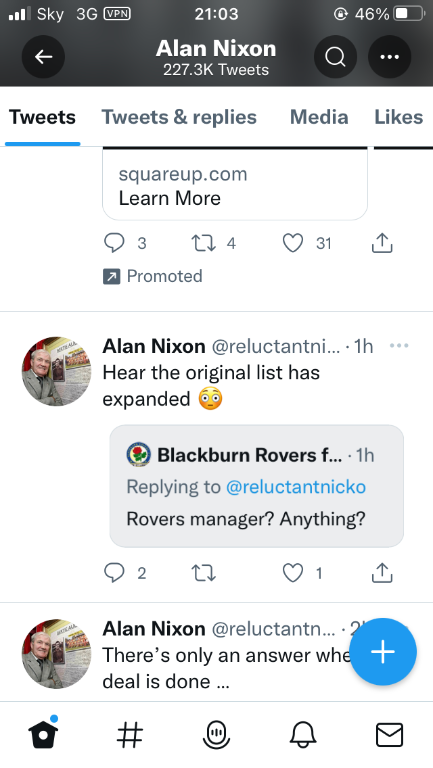The width and height of the screenshot is (433, 768).
Task: Like the promoted squareup.com tweet
Action: [293, 243]
